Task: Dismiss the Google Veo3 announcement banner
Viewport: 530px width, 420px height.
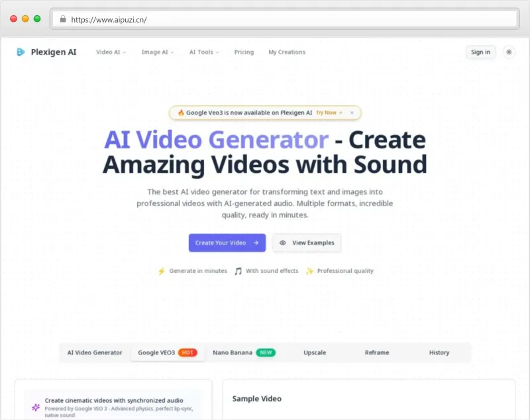Action: (352, 113)
